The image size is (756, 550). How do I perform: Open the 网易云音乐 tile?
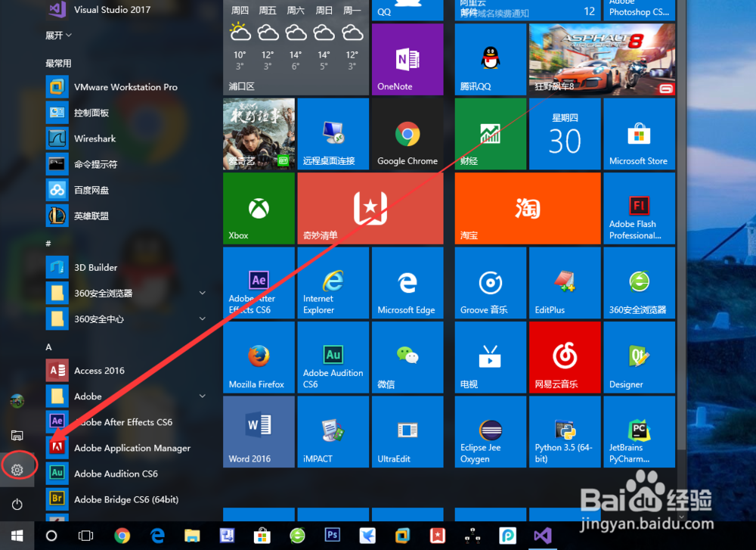(565, 357)
